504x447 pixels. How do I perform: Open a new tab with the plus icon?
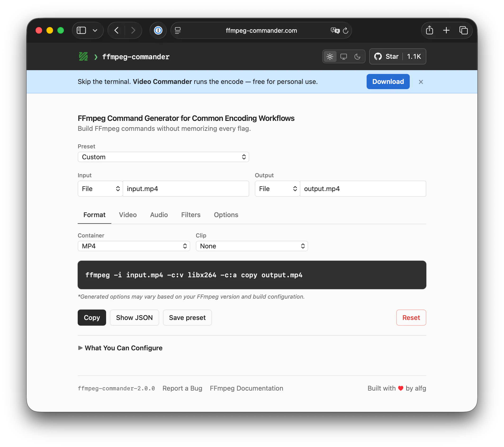(446, 30)
